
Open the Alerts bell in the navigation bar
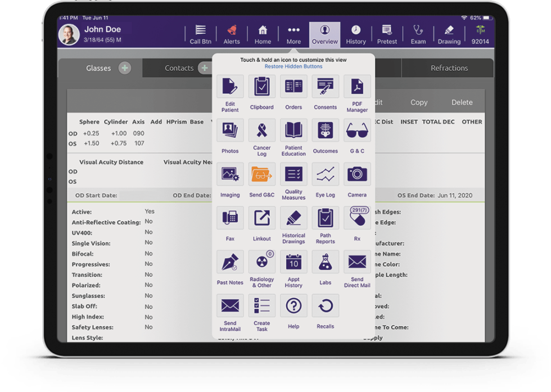[232, 31]
